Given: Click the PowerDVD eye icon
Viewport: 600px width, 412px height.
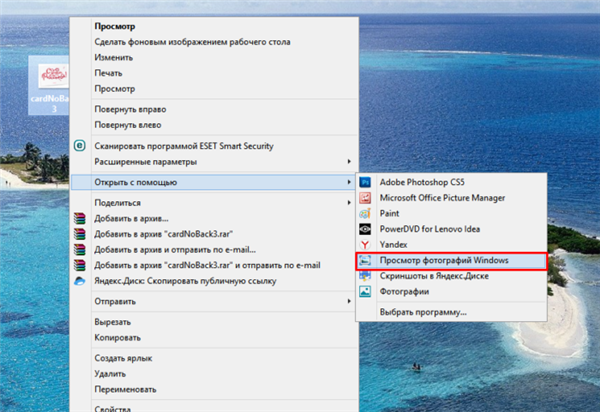Looking at the screenshot, I should pyautogui.click(x=365, y=229).
